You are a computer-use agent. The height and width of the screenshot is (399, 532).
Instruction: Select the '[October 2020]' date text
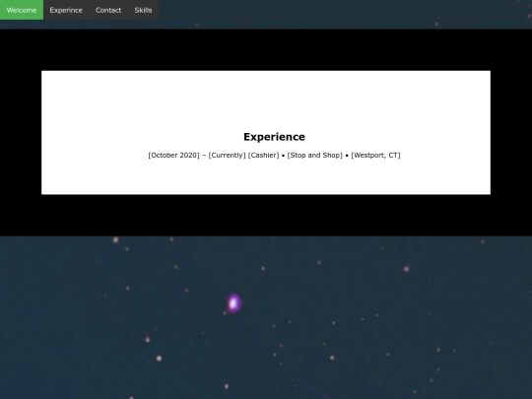coord(173,155)
